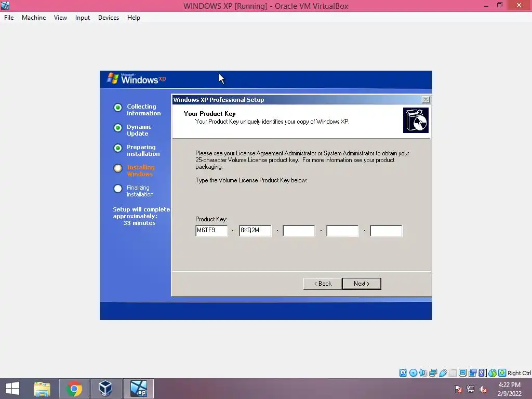Viewport: 532px width, 399px height.
Task: Restore down the VirtualBox window
Action: point(500,5)
